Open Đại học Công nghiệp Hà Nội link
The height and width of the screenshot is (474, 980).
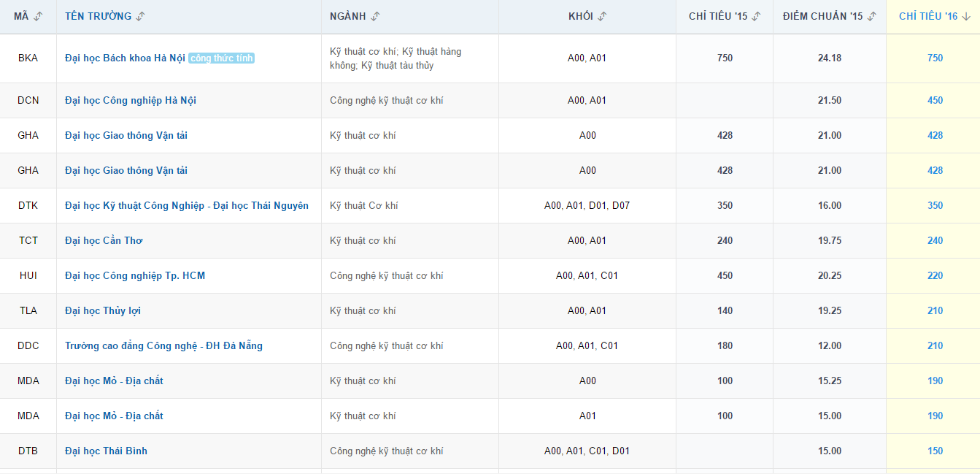point(131,101)
